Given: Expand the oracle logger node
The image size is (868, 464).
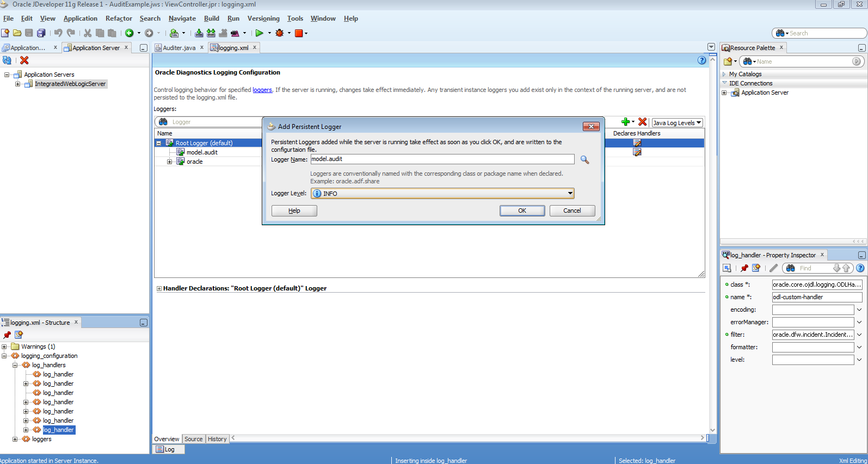Looking at the screenshot, I should point(170,162).
